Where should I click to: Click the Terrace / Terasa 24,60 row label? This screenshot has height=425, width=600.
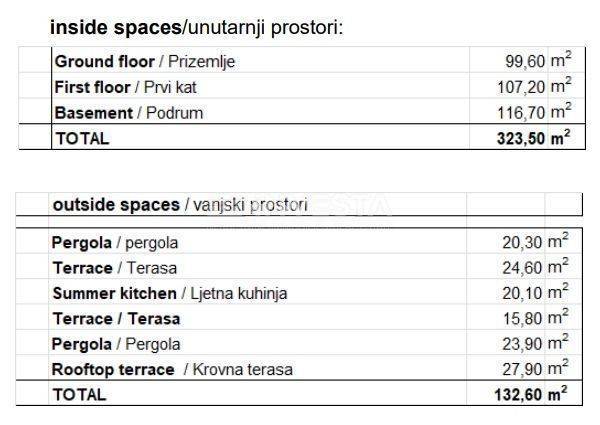tap(115, 268)
